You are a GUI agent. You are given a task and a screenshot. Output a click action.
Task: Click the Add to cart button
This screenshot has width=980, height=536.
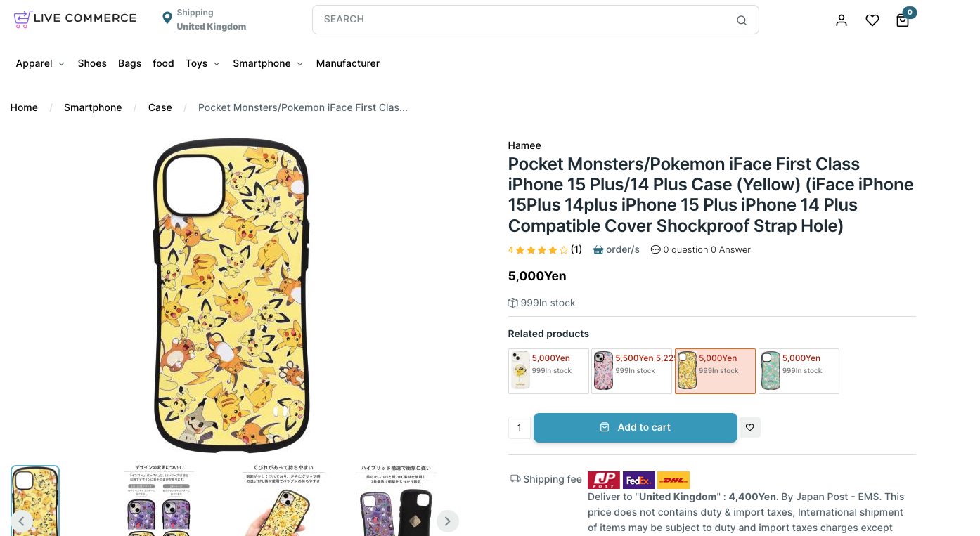click(x=636, y=427)
